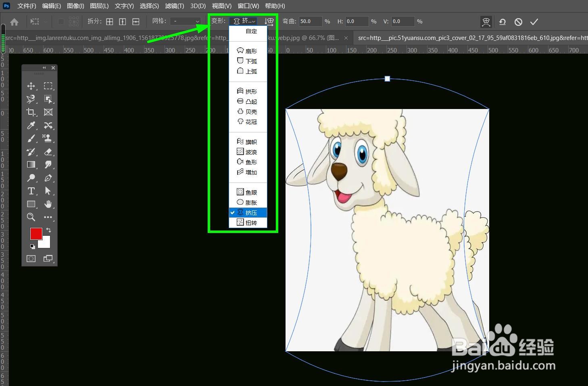Select the Lasso tool in the toolbox
The height and width of the screenshot is (386, 588).
31,99
